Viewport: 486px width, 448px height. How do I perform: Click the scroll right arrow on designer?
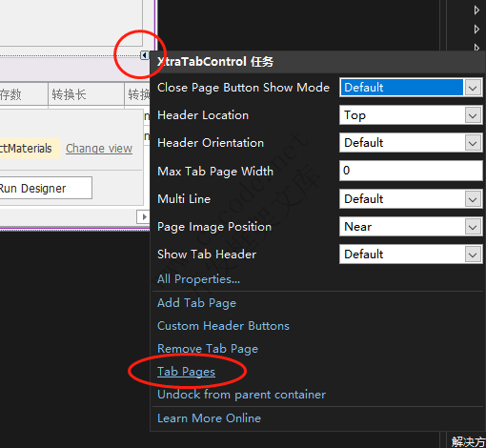tap(144, 216)
